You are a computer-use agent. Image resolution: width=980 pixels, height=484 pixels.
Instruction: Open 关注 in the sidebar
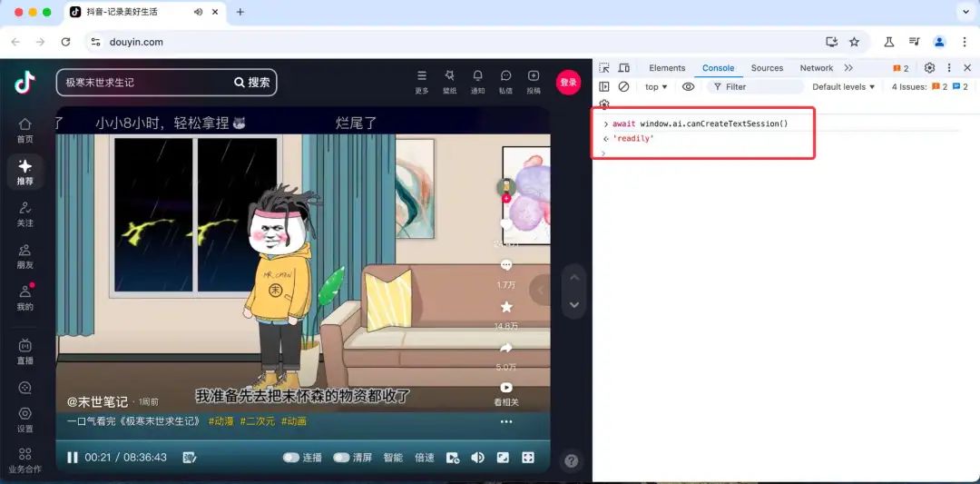(25, 214)
